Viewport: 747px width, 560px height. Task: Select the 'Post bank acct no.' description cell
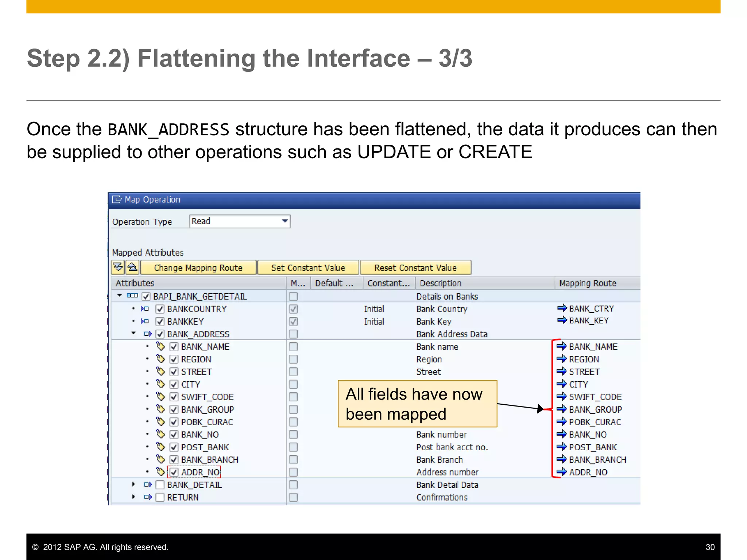coord(452,447)
